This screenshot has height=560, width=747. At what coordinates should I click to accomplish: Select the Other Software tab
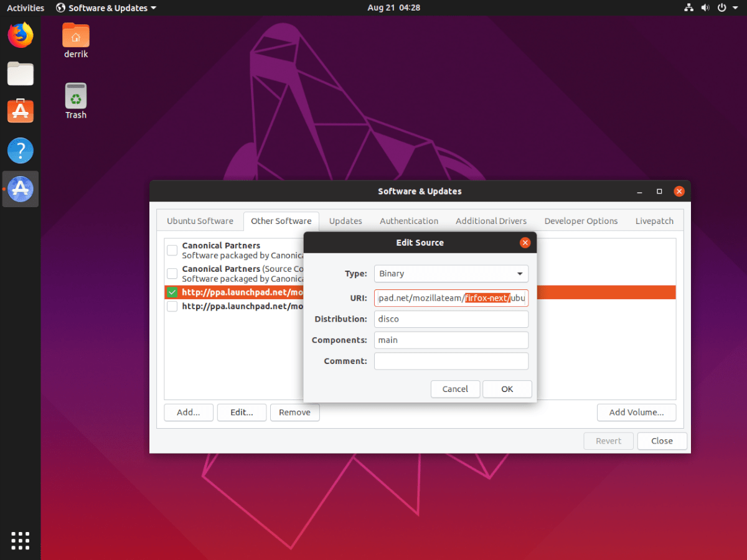[281, 221]
